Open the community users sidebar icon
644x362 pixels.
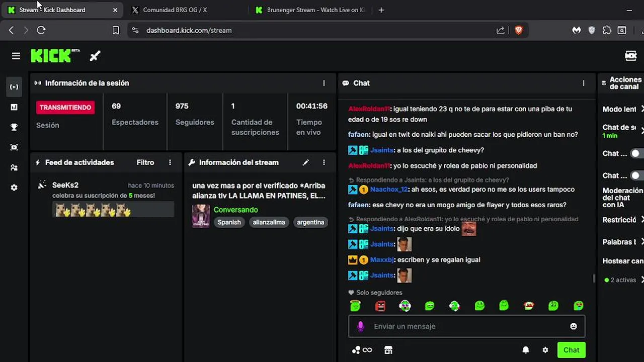tap(14, 167)
